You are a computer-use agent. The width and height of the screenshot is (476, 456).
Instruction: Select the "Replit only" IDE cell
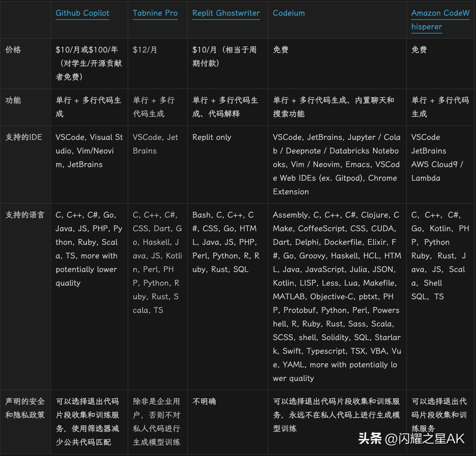pyautogui.click(x=212, y=137)
